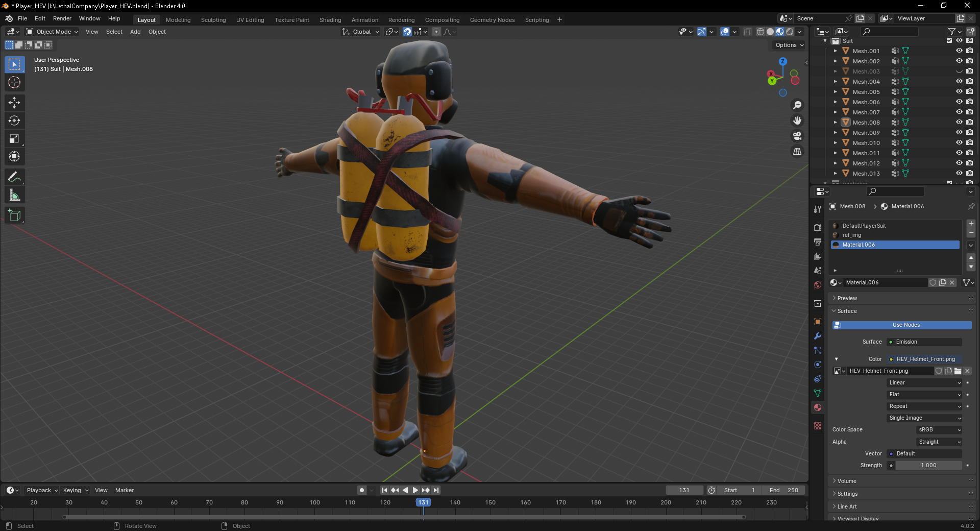This screenshot has width=980, height=531.
Task: Open the viewport shading options dropdown
Action: (x=800, y=32)
